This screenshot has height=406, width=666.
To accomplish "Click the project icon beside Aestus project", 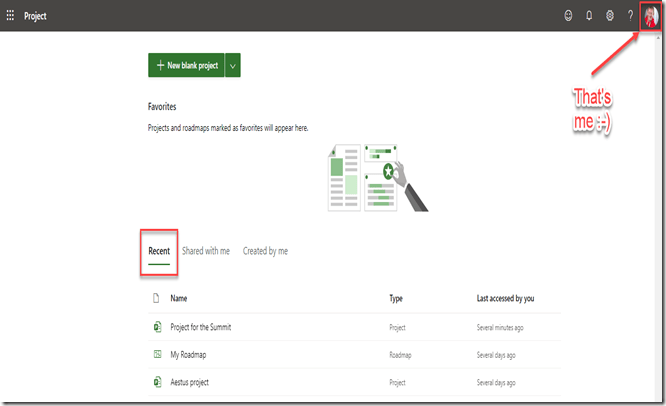I will click(x=157, y=382).
